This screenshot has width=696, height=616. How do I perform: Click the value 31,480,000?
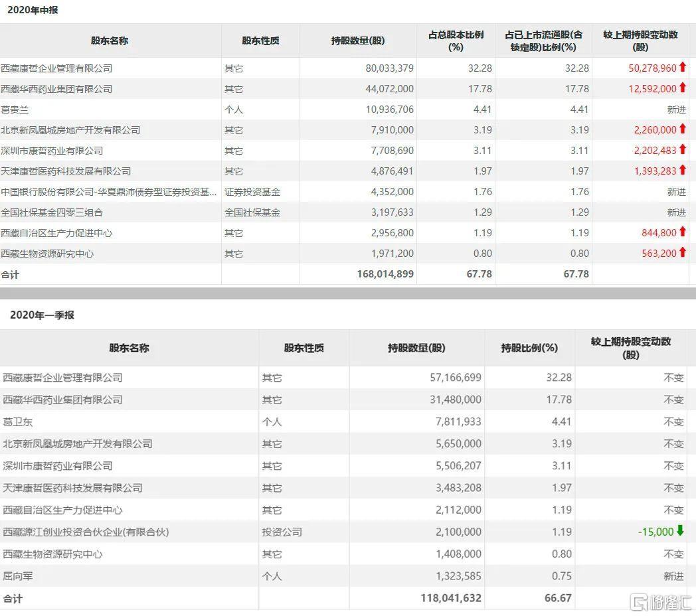[456, 400]
